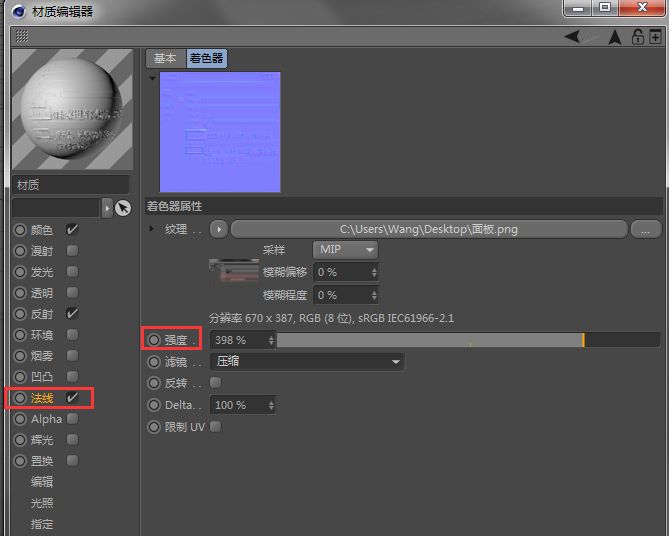This screenshot has height=536, width=669.
Task: Click the material sphere preview
Action: click(72, 109)
